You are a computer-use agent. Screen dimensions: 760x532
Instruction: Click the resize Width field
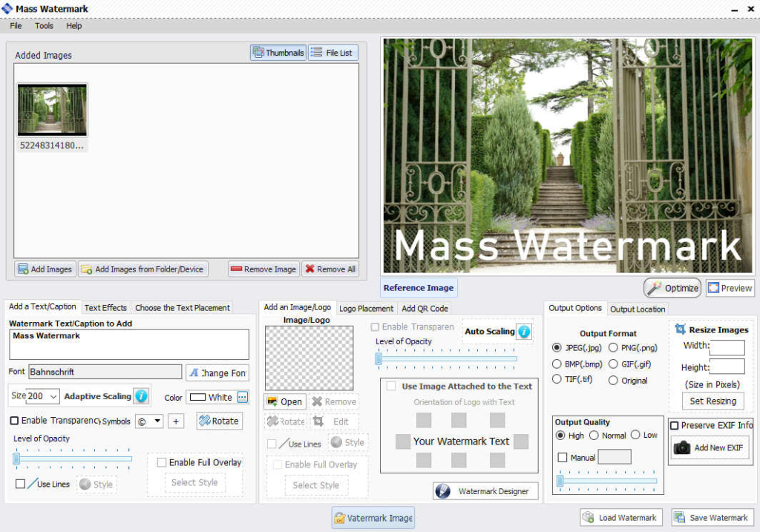(x=727, y=347)
